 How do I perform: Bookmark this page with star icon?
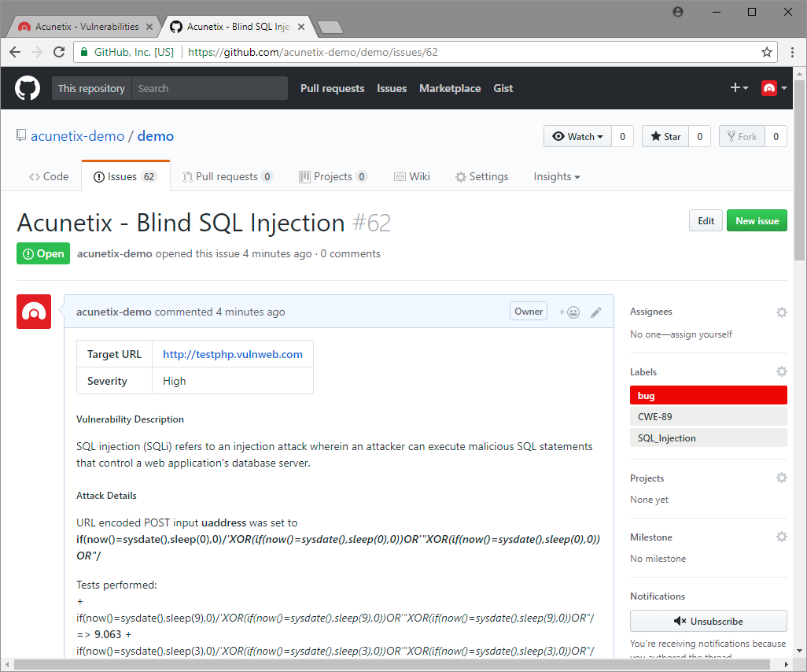tap(767, 52)
